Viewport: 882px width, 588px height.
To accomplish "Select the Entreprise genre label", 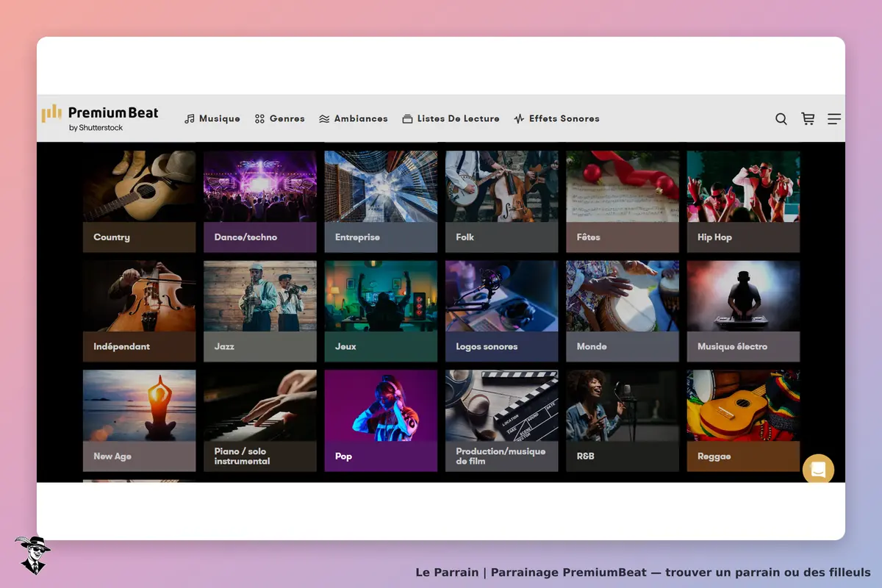I will point(357,237).
